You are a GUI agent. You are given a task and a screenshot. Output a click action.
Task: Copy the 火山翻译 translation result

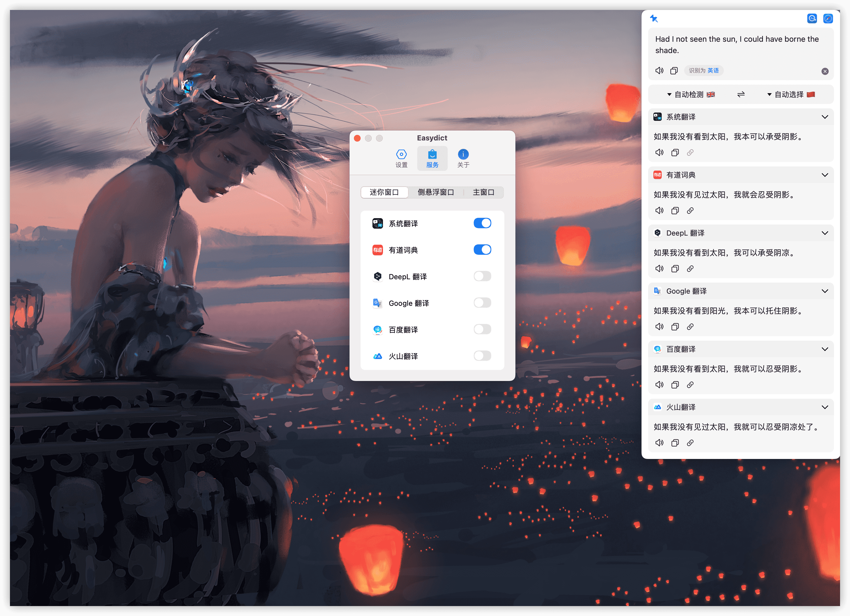click(675, 443)
